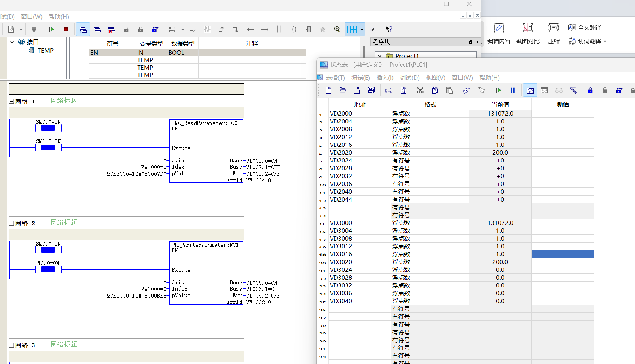Open dropdown arrow next to insert network icon
This screenshot has width=635, height=364.
[x=182, y=29]
